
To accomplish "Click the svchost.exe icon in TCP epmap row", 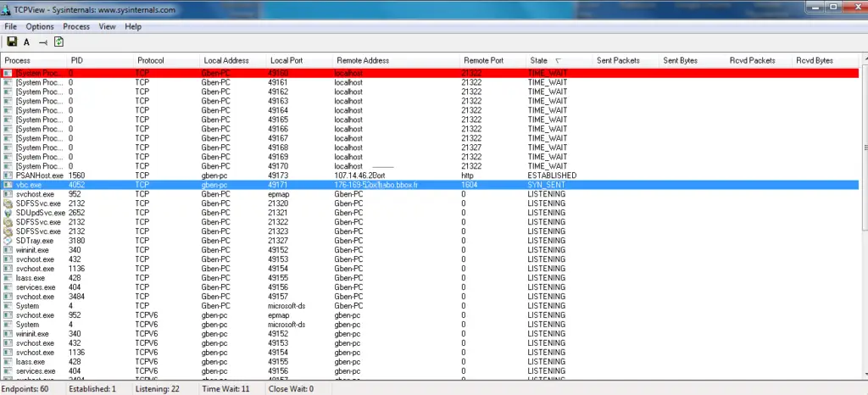I will [x=8, y=194].
